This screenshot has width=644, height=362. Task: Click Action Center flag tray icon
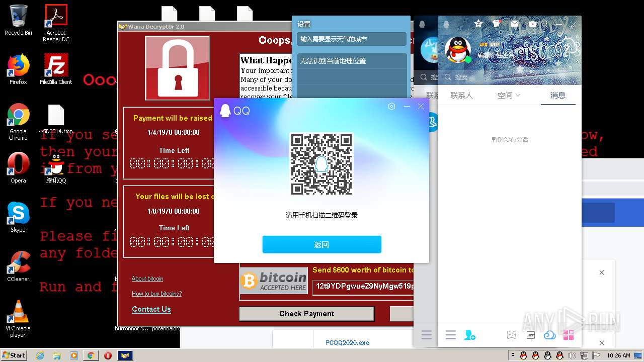(x=596, y=355)
